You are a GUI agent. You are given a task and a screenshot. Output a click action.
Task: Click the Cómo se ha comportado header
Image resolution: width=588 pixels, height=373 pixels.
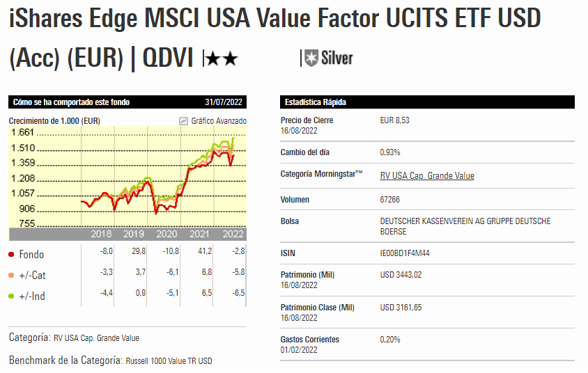pyautogui.click(x=72, y=102)
